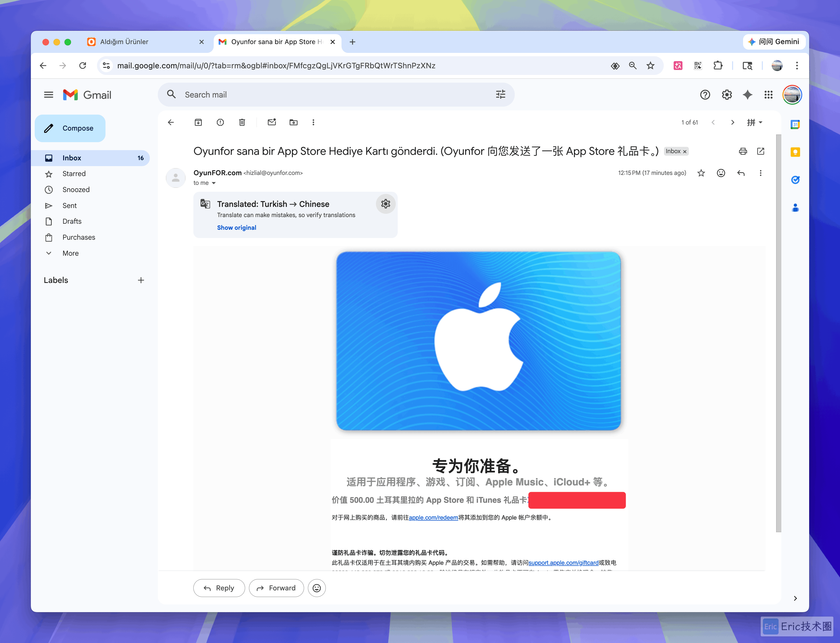Click Show original translation link
This screenshot has width=840, height=643.
[x=237, y=228]
